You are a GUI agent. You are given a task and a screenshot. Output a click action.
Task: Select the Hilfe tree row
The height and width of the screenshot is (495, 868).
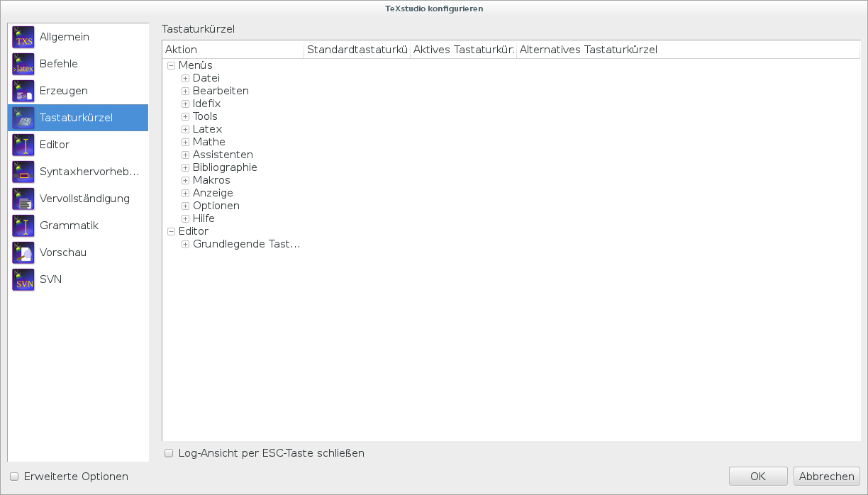point(204,218)
